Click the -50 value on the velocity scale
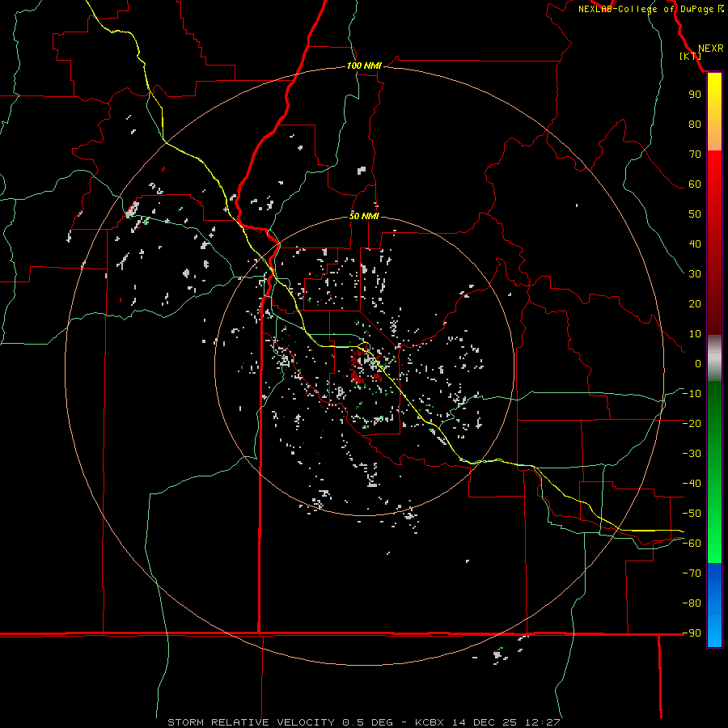 click(x=692, y=514)
